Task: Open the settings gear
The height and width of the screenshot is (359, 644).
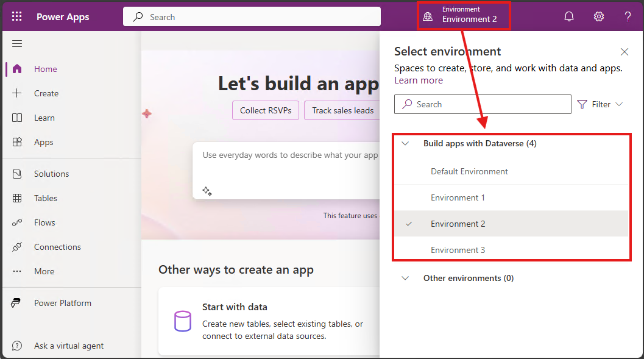Action: click(x=599, y=16)
